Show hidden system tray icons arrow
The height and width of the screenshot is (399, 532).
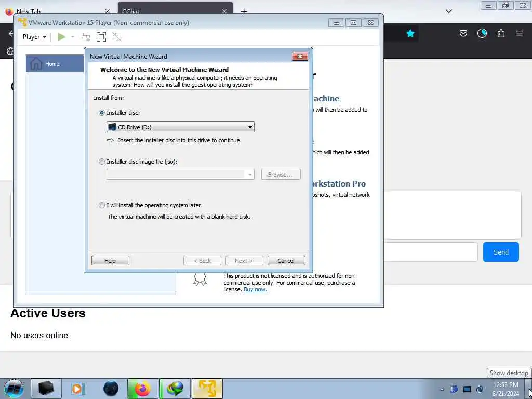[x=442, y=389]
